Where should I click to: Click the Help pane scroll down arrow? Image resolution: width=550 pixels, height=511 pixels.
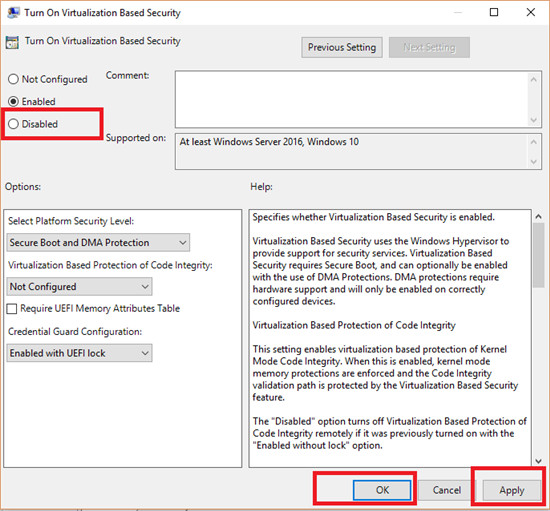(538, 461)
